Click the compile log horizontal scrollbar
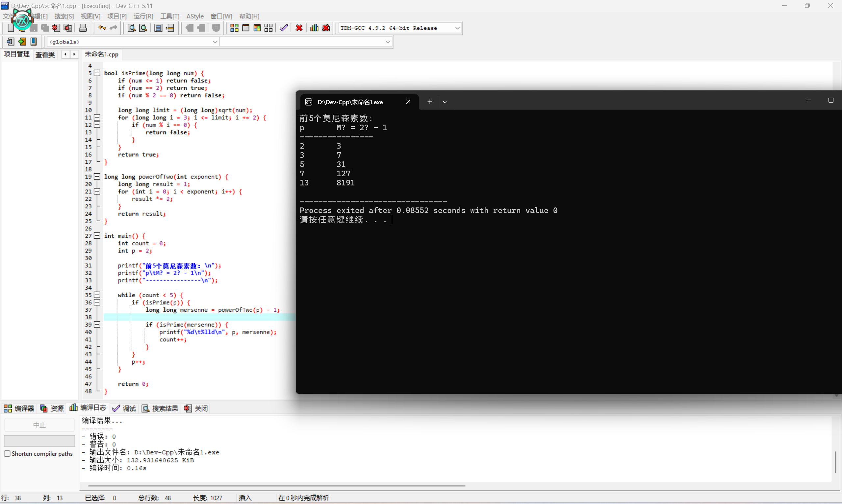The width and height of the screenshot is (842, 504). [276, 486]
